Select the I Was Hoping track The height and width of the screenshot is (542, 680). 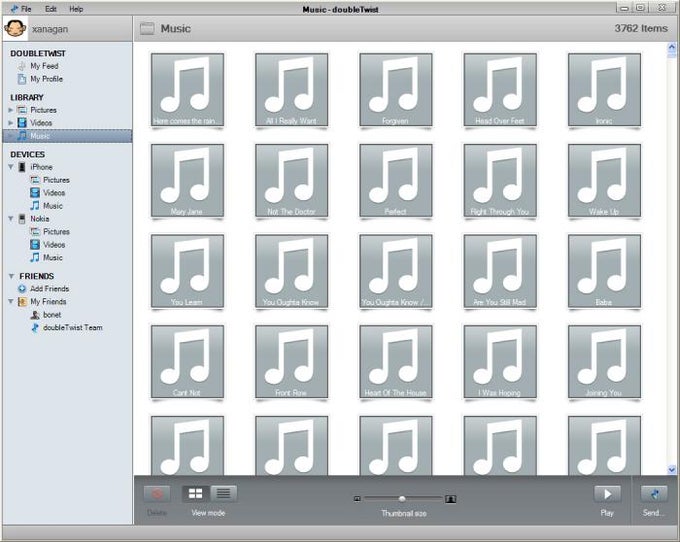point(500,362)
